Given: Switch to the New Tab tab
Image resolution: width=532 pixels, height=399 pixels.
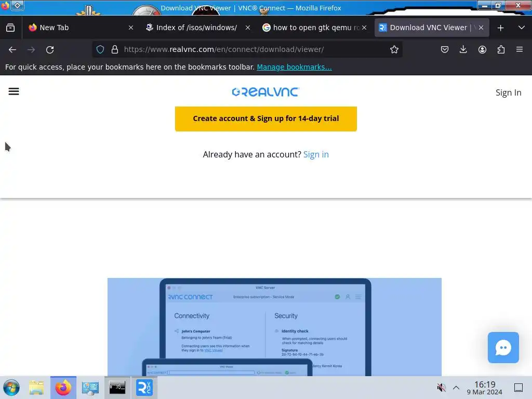Looking at the screenshot, I should tap(81, 28).
